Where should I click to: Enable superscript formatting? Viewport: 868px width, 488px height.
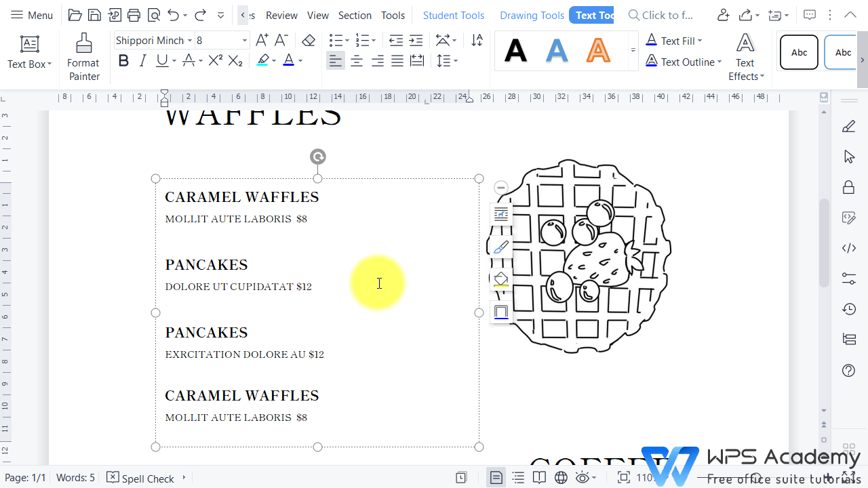[x=215, y=60]
